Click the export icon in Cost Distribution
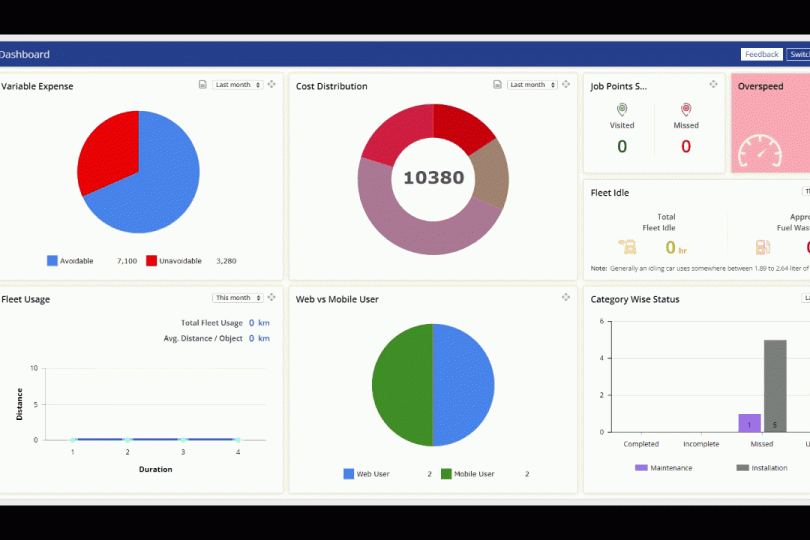The width and height of the screenshot is (810, 540). pos(497,85)
